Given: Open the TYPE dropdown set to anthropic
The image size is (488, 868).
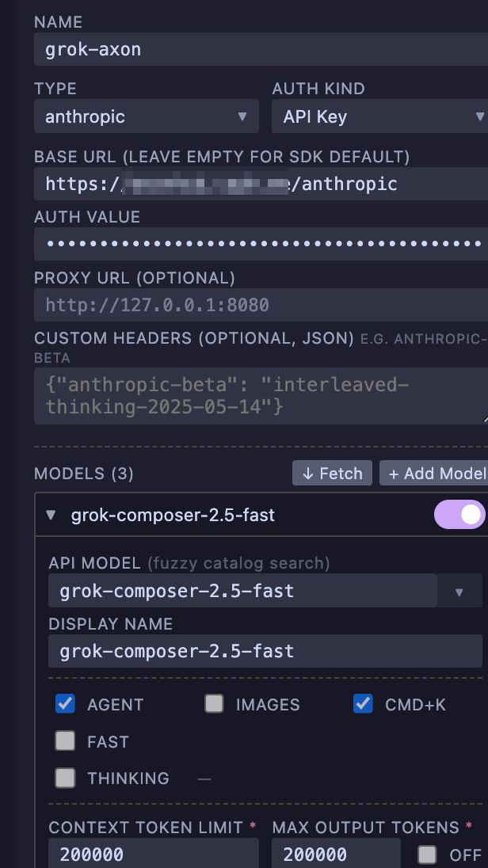Looking at the screenshot, I should tap(147, 116).
